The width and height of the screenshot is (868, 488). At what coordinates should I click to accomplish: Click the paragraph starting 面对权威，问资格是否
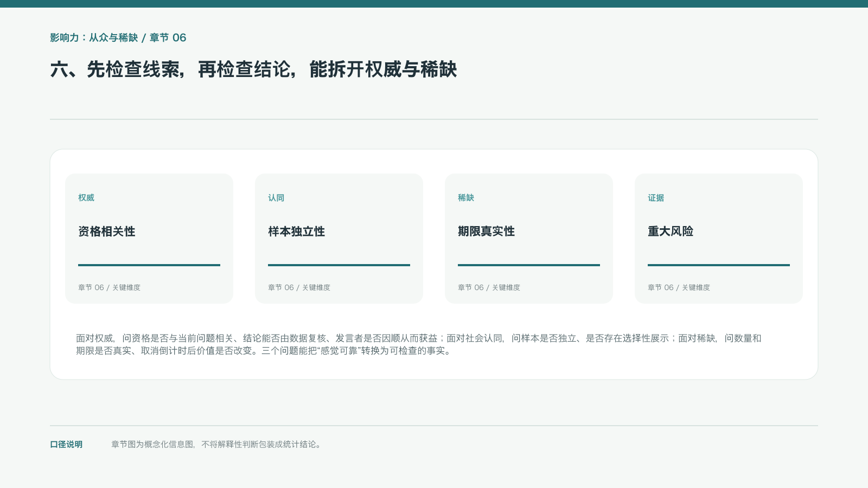(x=419, y=344)
